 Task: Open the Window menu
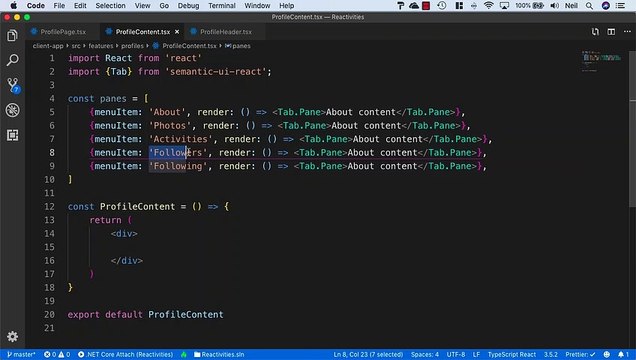[x=257, y=6]
